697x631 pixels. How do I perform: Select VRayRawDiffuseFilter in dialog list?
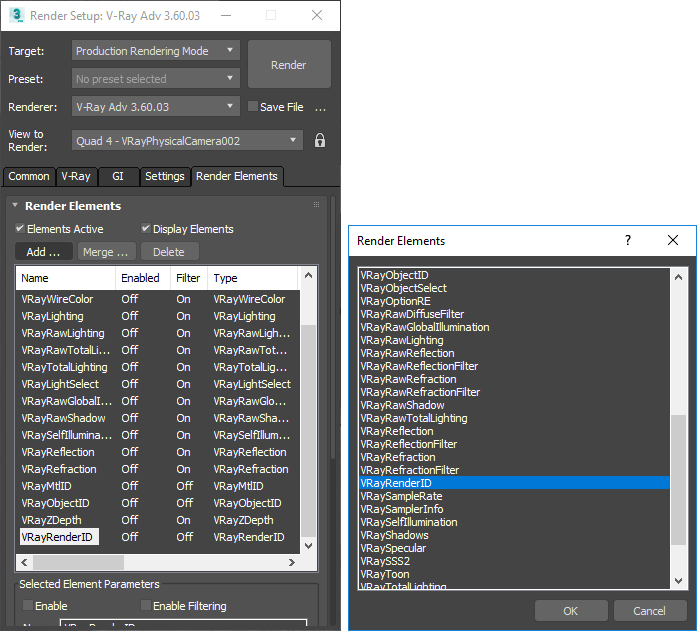(x=514, y=314)
